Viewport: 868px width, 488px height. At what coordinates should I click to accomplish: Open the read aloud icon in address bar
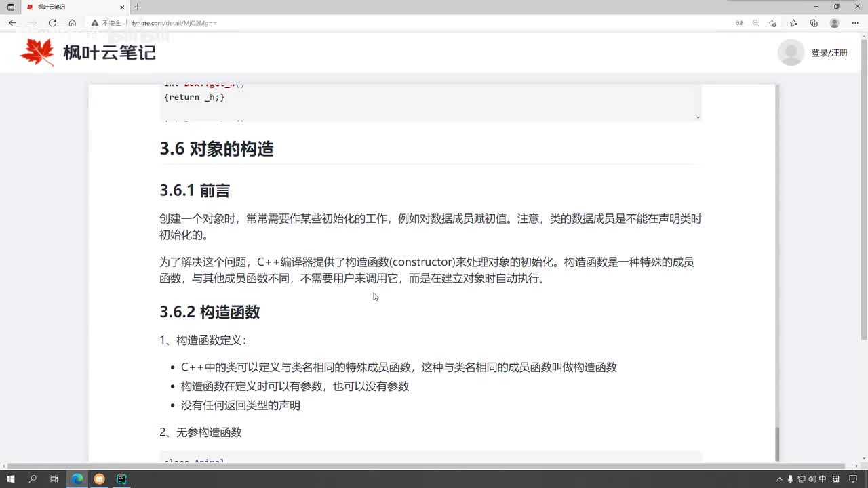[x=739, y=23]
